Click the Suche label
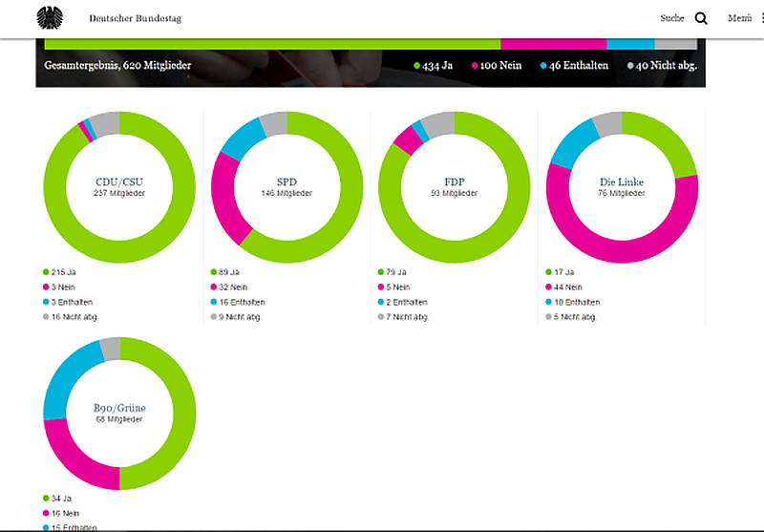The height and width of the screenshot is (532, 764). [672, 18]
